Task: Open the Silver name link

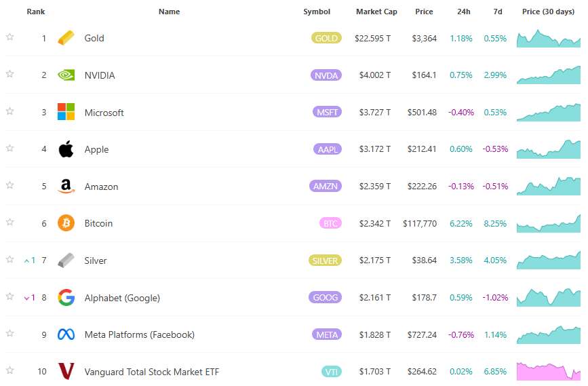Action: pos(95,260)
